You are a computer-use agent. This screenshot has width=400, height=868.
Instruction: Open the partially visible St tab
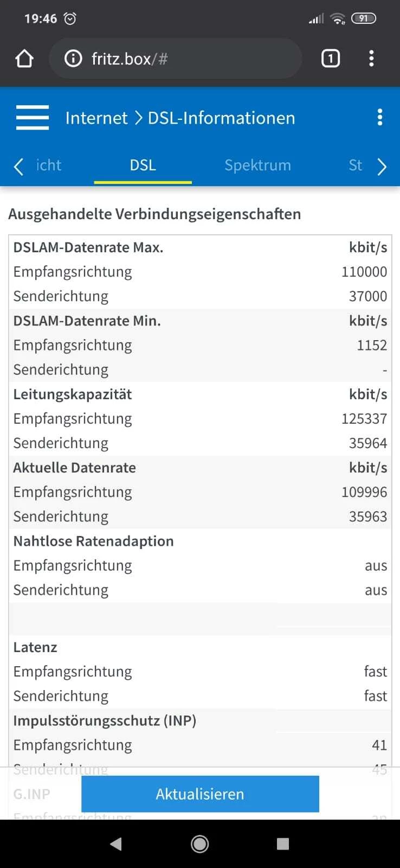point(356,165)
